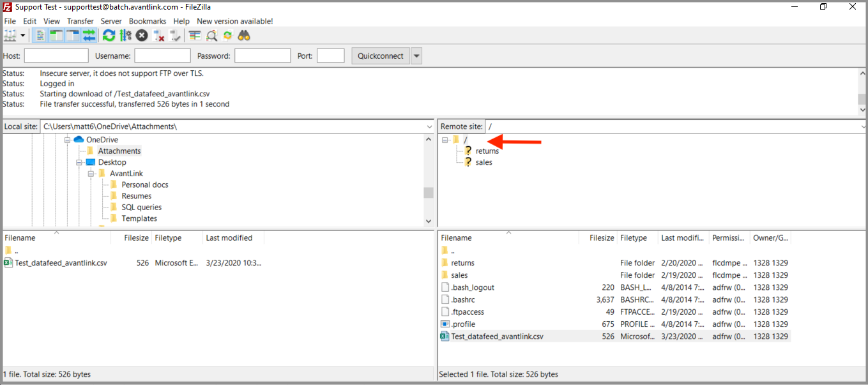Focus the Port input field
The height and width of the screenshot is (385, 868).
[x=331, y=56]
